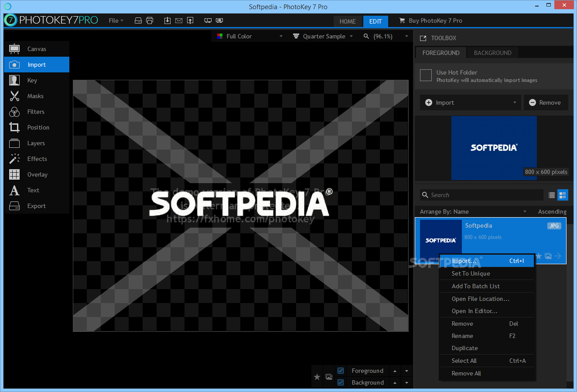Expand the Import button dropdown arrow
The width and height of the screenshot is (577, 392).
(515, 102)
